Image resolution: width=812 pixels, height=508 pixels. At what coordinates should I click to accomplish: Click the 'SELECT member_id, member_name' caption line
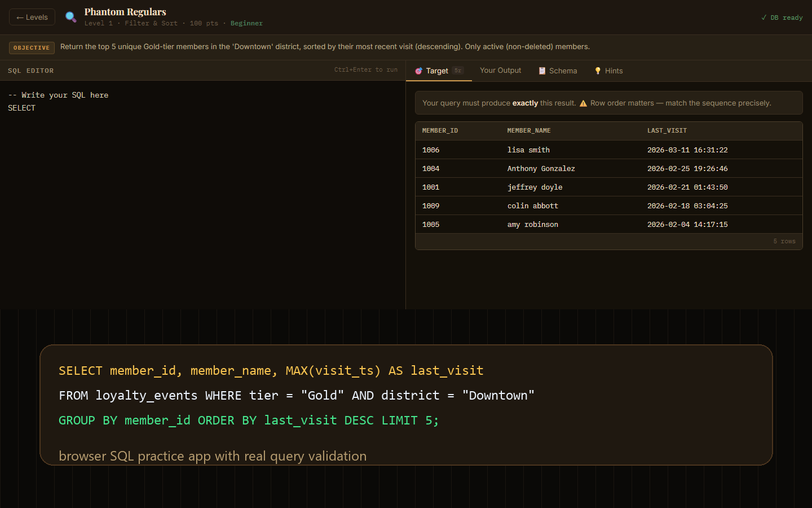pyautogui.click(x=271, y=371)
